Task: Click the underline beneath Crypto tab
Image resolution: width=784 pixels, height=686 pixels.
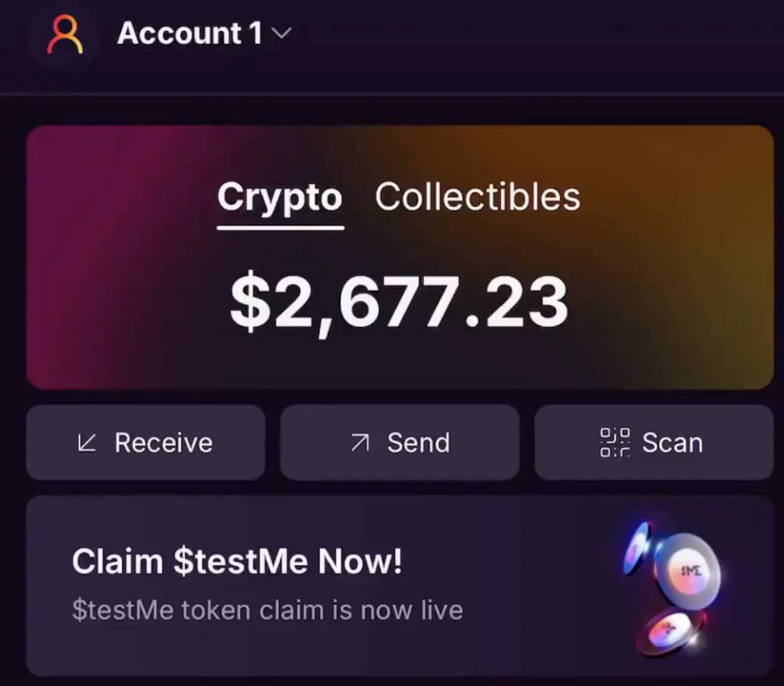Action: pyautogui.click(x=281, y=228)
